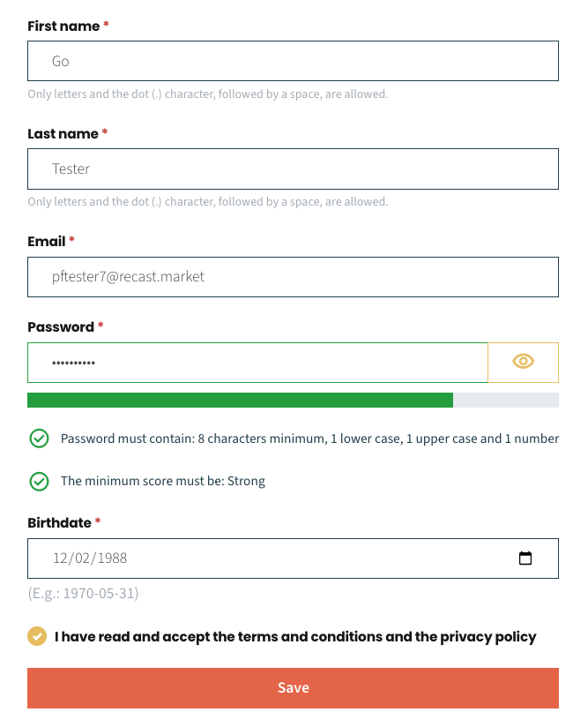Click the Email label
Image resolution: width=588 pixels, height=727 pixels.
47,241
